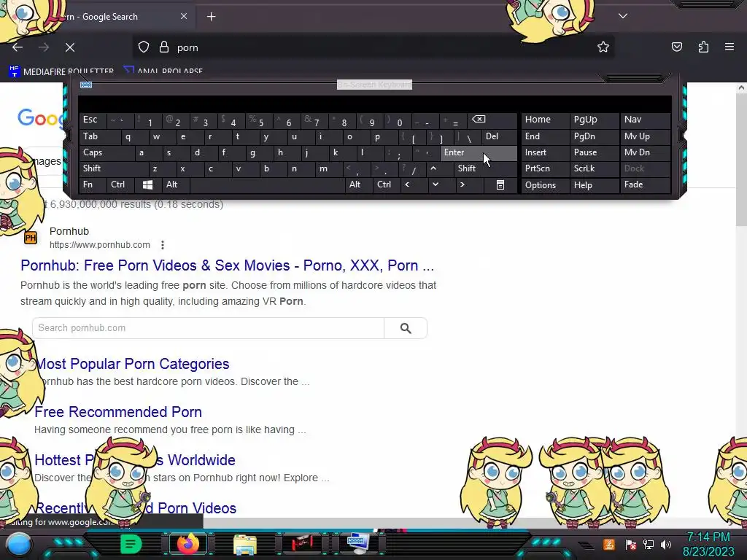
Task: Close the Google Search tab
Action: (x=184, y=16)
